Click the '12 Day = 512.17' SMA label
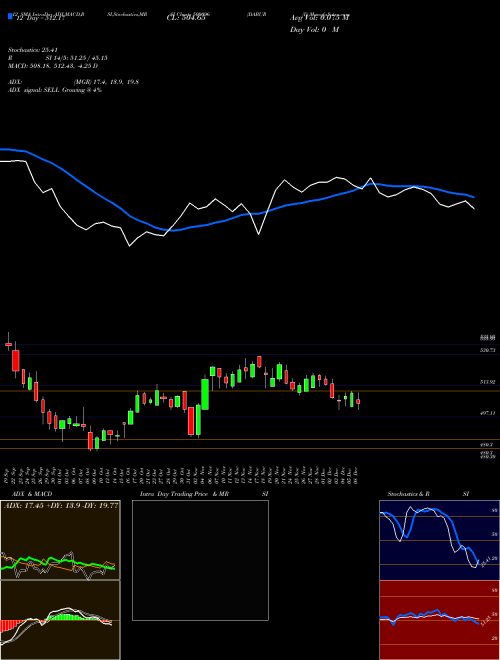Image resolution: width=500 pixels, height=660 pixels. 38,18
